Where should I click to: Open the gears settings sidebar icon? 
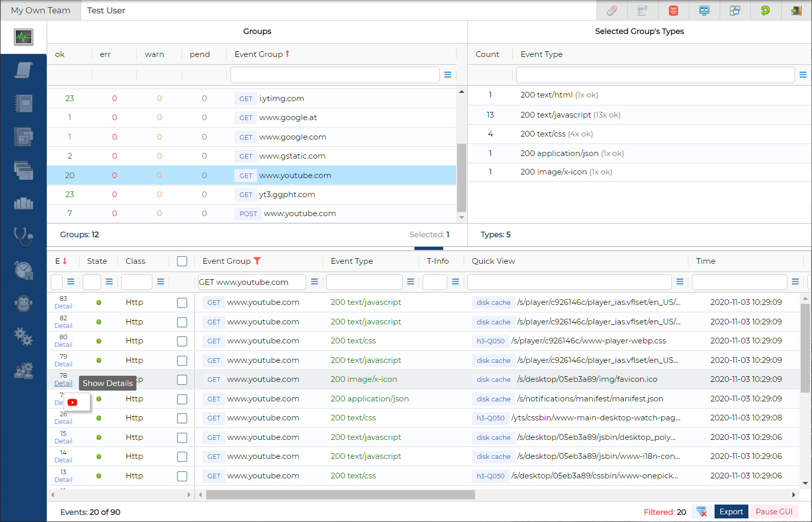tap(24, 337)
